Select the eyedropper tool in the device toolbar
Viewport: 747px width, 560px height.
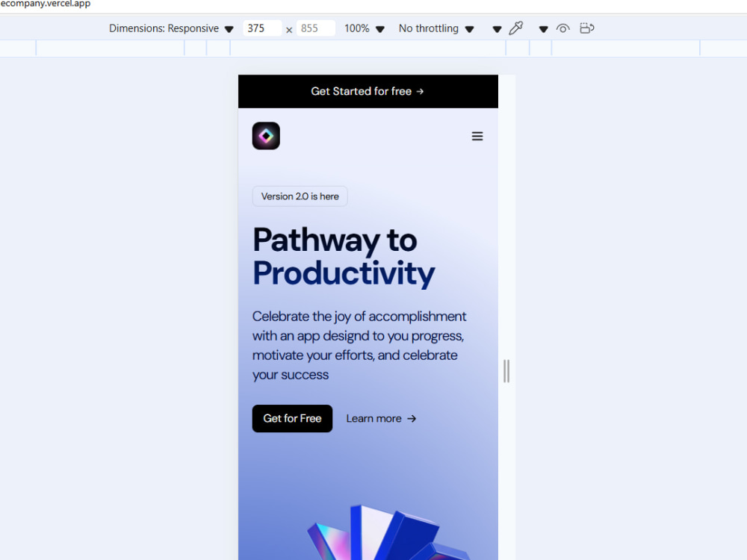pyautogui.click(x=515, y=28)
